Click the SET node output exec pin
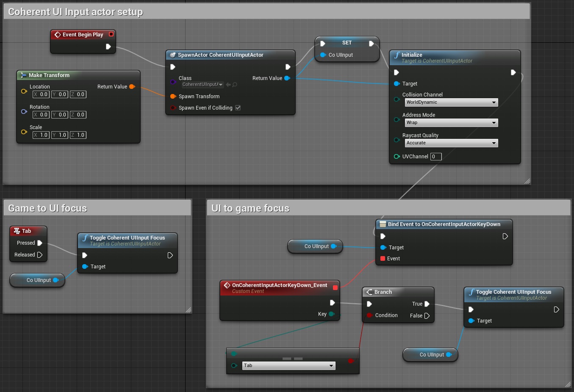Image resolution: width=574 pixels, height=392 pixels. (372, 43)
